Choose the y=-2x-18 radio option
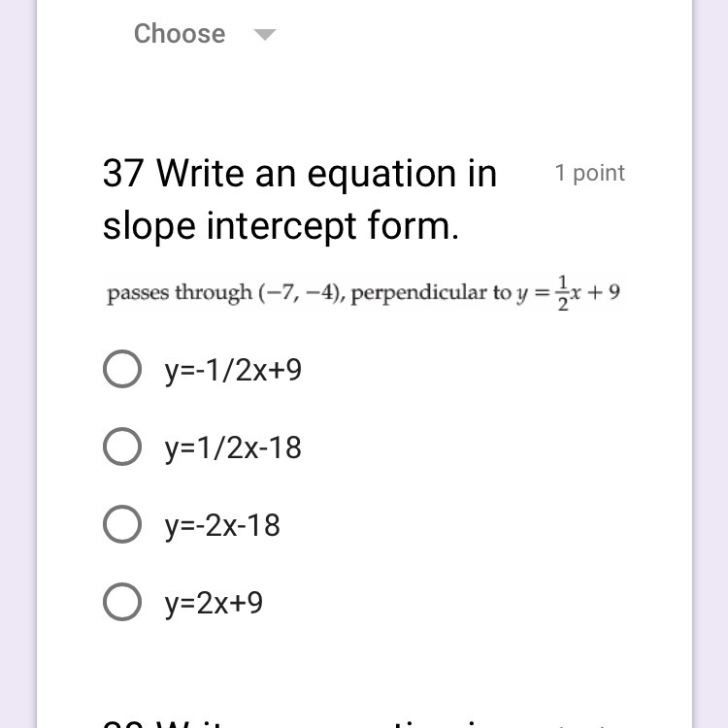 click(122, 525)
